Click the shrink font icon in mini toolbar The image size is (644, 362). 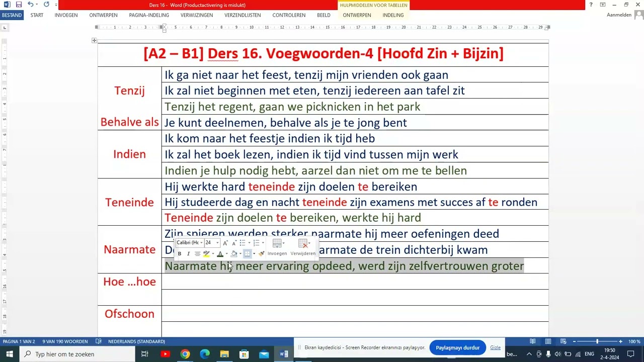[x=234, y=243]
